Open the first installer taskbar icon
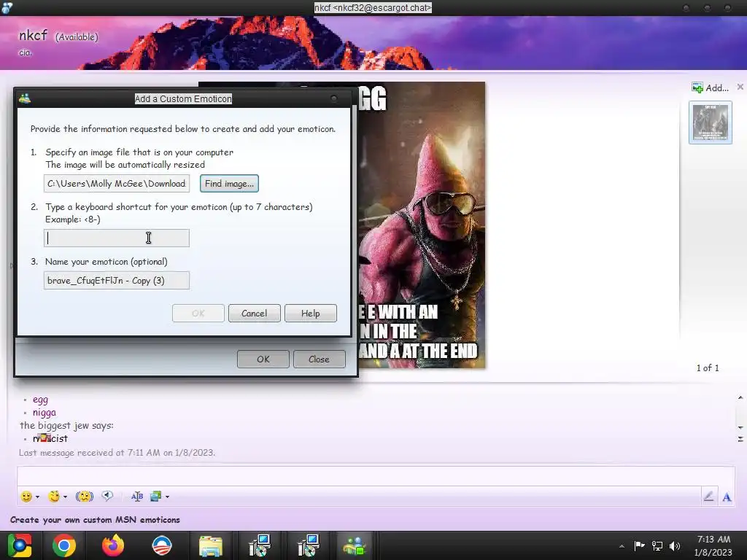 pyautogui.click(x=260, y=545)
